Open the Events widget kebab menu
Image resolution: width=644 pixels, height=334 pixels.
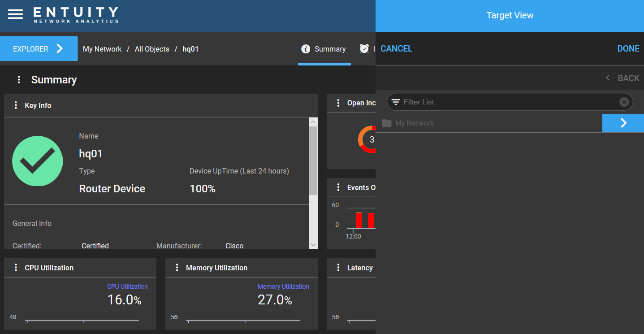pos(338,187)
